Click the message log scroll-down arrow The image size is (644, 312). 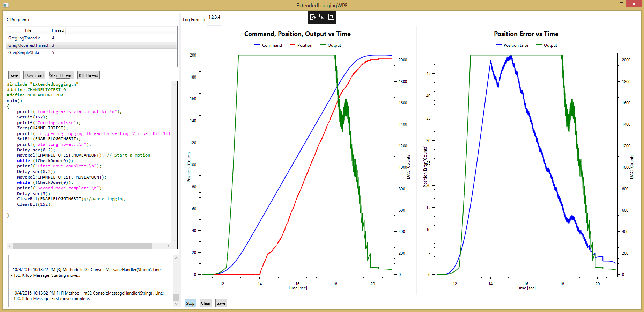click(176, 304)
